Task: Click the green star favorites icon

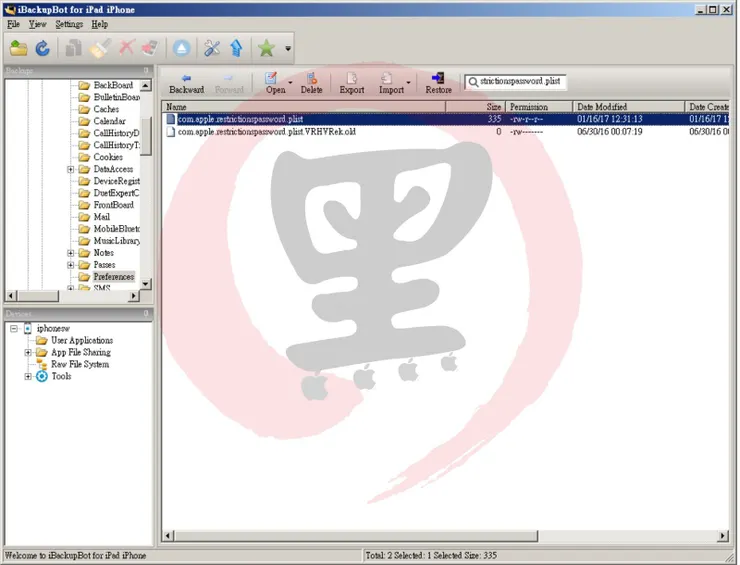Action: 266,48
